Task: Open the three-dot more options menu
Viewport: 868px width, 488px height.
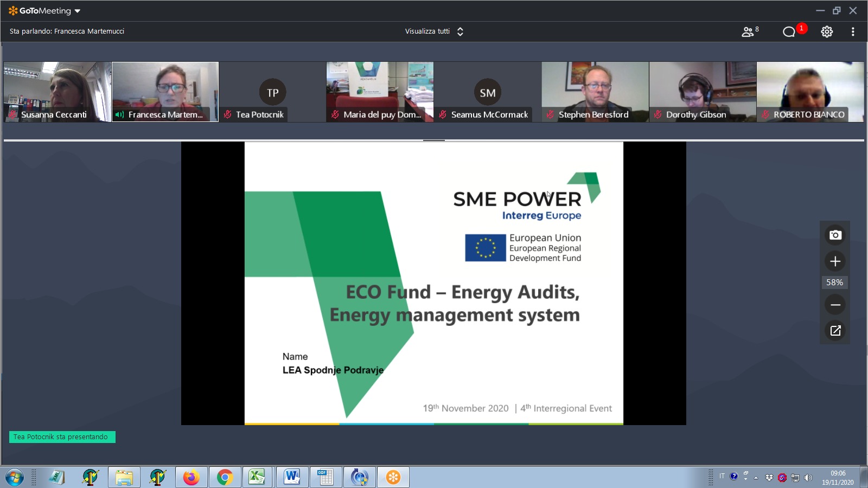Action: (x=853, y=31)
